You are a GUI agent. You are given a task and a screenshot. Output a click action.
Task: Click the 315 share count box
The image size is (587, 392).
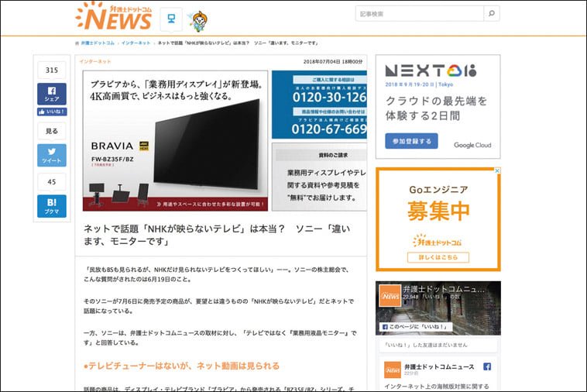coord(52,70)
